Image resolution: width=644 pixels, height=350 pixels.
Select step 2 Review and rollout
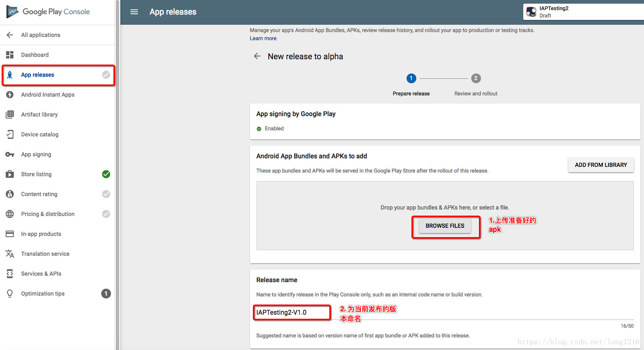coord(476,85)
